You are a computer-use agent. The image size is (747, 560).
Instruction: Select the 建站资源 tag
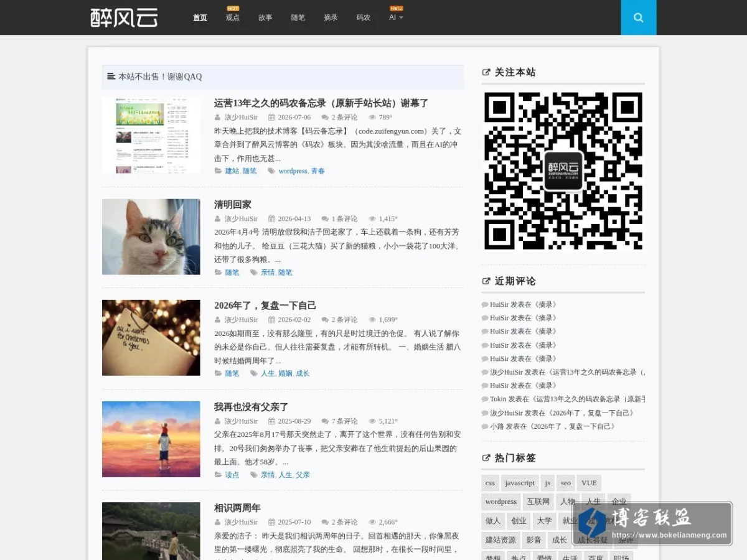[501, 540]
